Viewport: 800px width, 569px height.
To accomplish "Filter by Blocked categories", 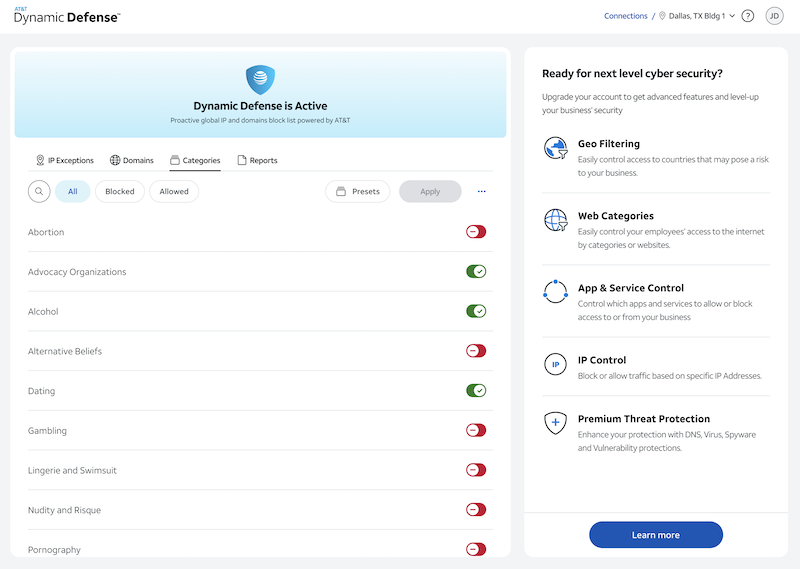I will (x=120, y=191).
